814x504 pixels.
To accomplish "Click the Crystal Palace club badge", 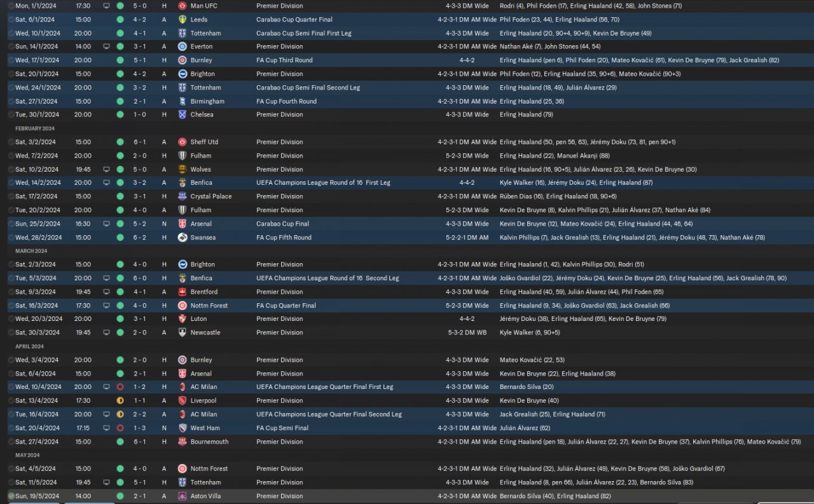I will (183, 196).
